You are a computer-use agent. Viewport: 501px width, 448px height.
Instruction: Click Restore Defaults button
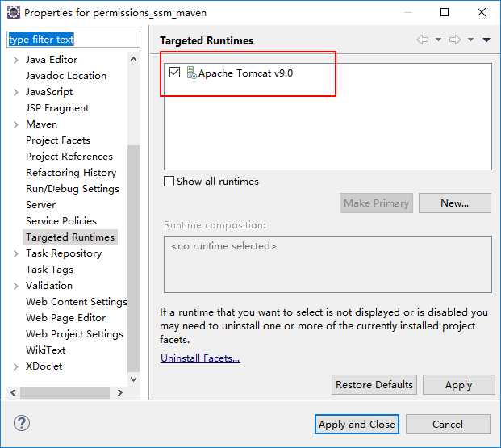[374, 385]
